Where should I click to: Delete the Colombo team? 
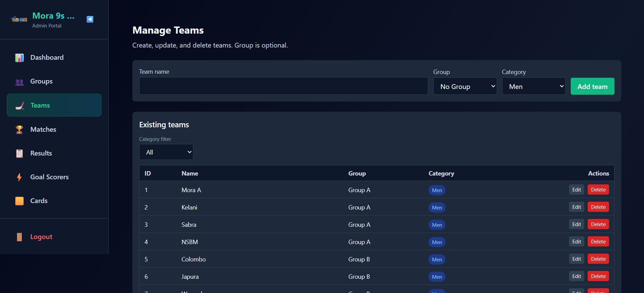pyautogui.click(x=598, y=259)
